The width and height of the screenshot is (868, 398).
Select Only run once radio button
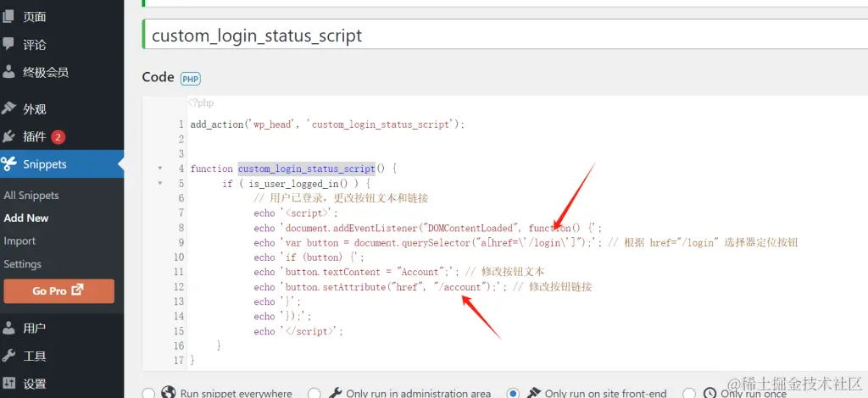click(689, 394)
